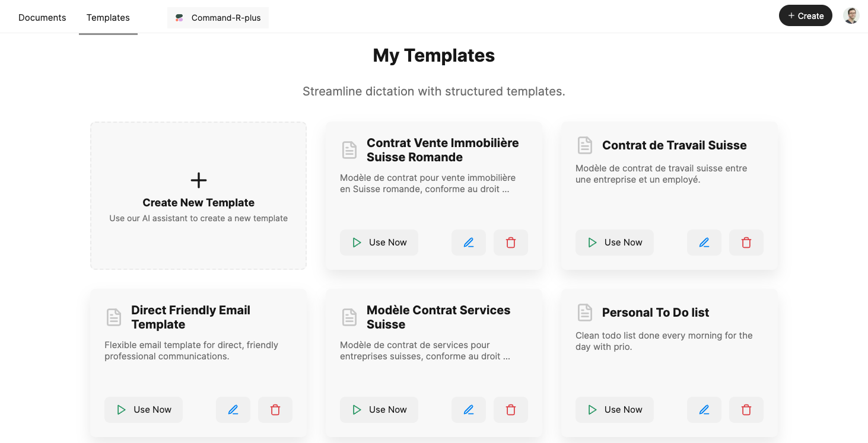Open the Contrat de Travail Suisse card title
The image size is (868, 443).
tap(674, 145)
